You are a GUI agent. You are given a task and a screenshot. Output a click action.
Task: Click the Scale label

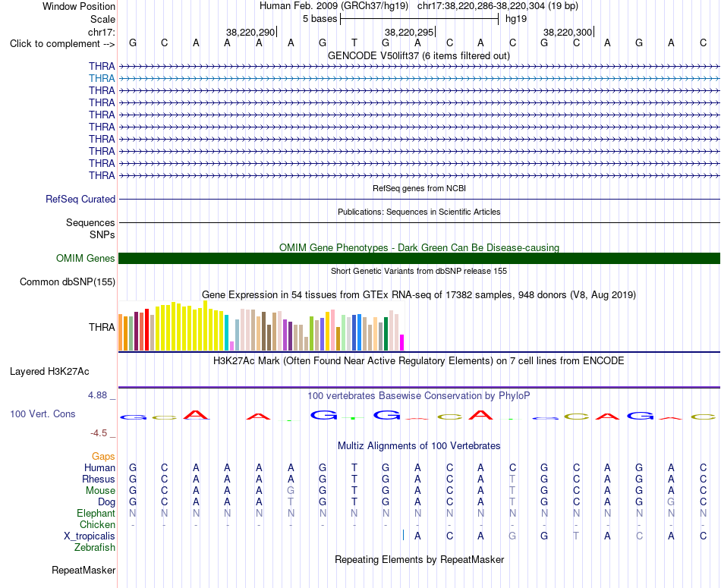tap(102, 19)
